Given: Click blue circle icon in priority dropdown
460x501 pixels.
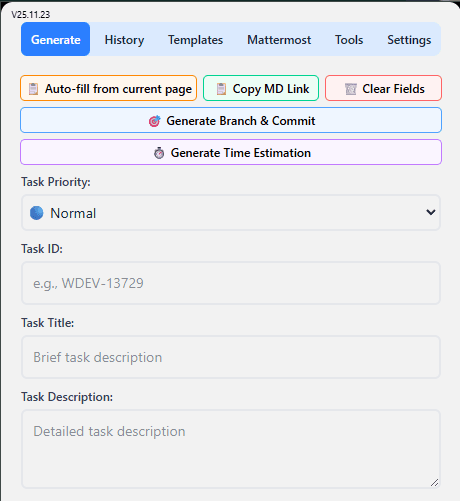Looking at the screenshot, I should pyautogui.click(x=37, y=213).
